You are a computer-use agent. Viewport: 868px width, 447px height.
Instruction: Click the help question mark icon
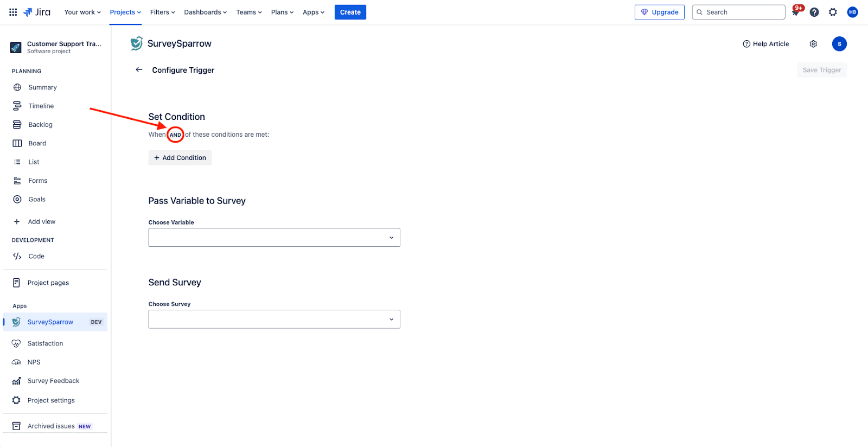click(x=814, y=12)
